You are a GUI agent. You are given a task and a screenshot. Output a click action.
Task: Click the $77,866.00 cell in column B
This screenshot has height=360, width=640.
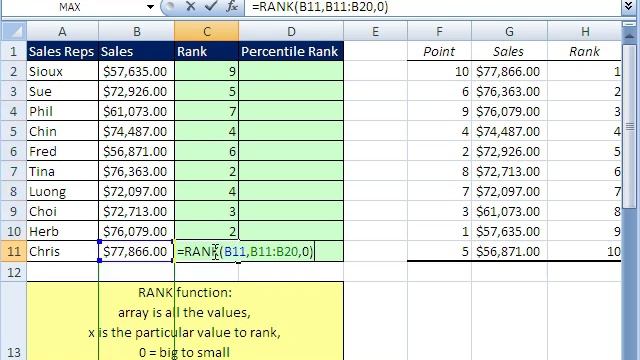[136, 251]
